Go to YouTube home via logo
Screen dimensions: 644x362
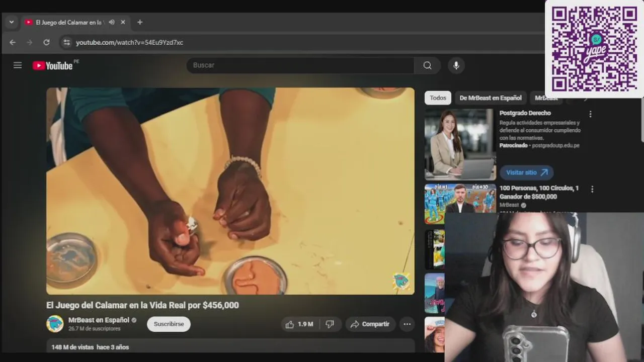(x=53, y=65)
